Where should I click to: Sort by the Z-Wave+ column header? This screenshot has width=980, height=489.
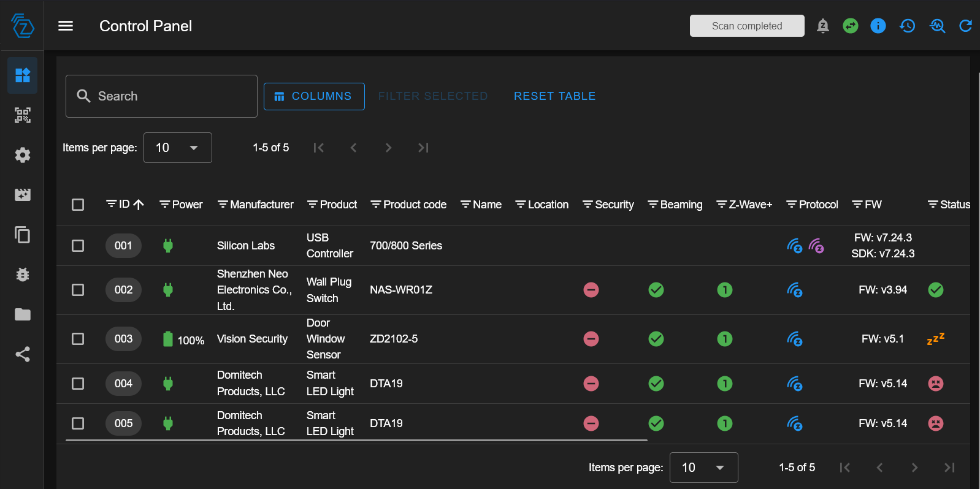751,205
